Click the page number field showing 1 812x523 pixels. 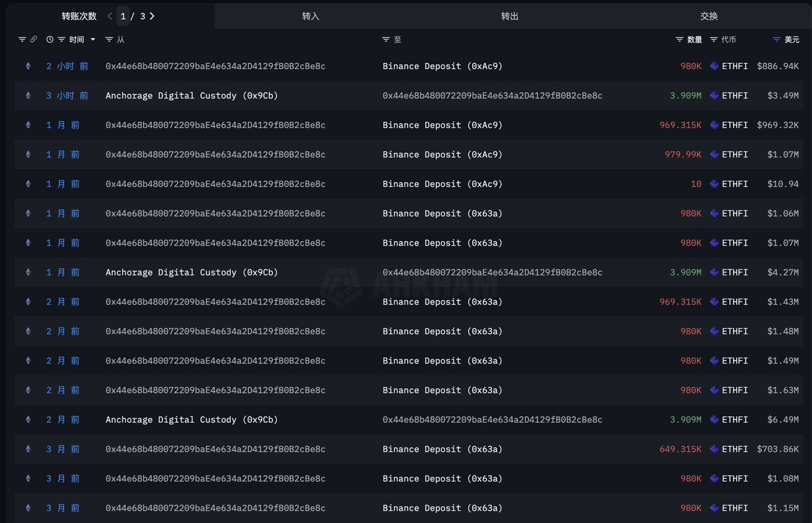coord(122,16)
